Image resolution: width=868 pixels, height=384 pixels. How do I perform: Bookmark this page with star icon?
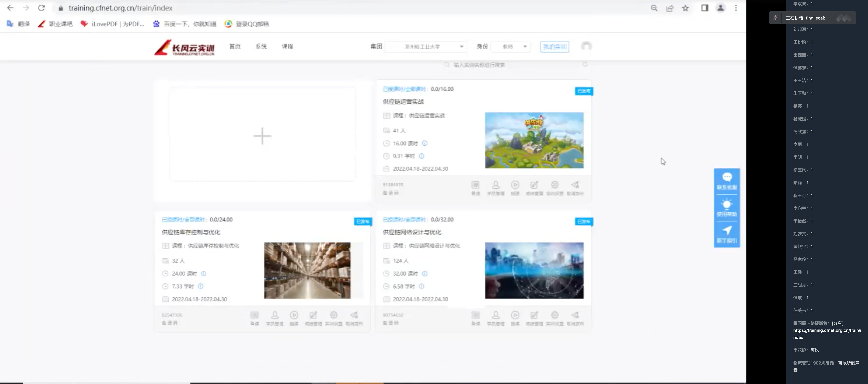(x=685, y=8)
